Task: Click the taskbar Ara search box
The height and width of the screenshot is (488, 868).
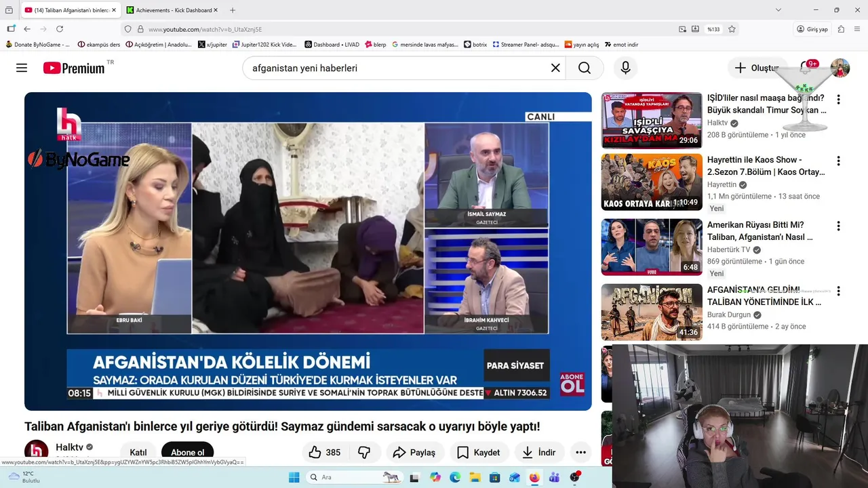Action: 355,477
